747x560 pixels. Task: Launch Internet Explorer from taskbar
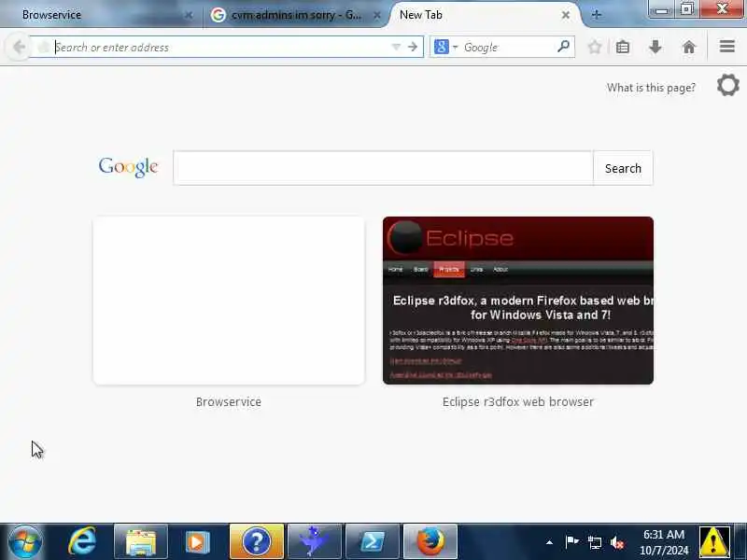coord(82,541)
